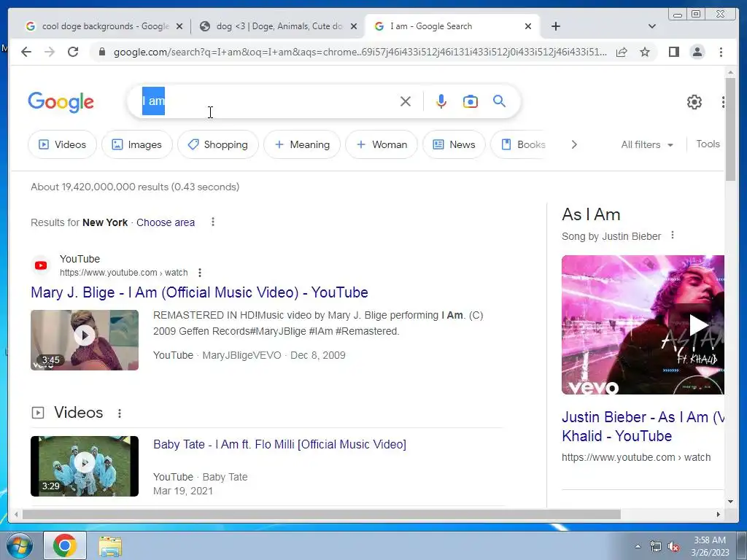Image resolution: width=747 pixels, height=560 pixels.
Task: Close the dog <3 Doge tab
Action: (x=354, y=26)
